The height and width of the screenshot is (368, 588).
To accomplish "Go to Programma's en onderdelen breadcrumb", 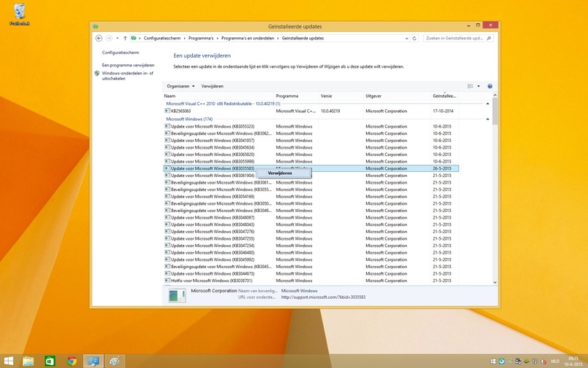I will [247, 39].
